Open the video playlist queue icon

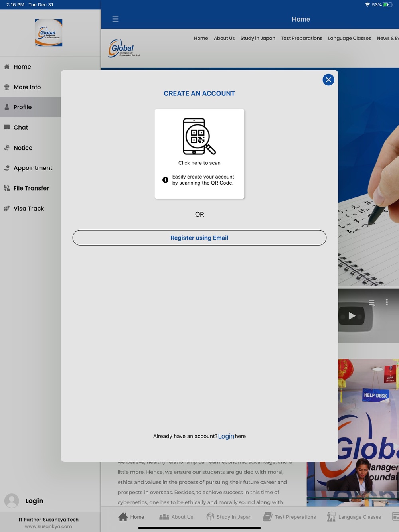372,303
